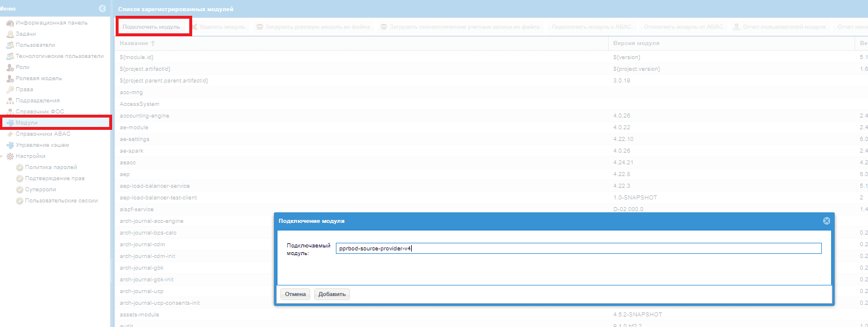Click the Управление кэшем icon

[10, 145]
